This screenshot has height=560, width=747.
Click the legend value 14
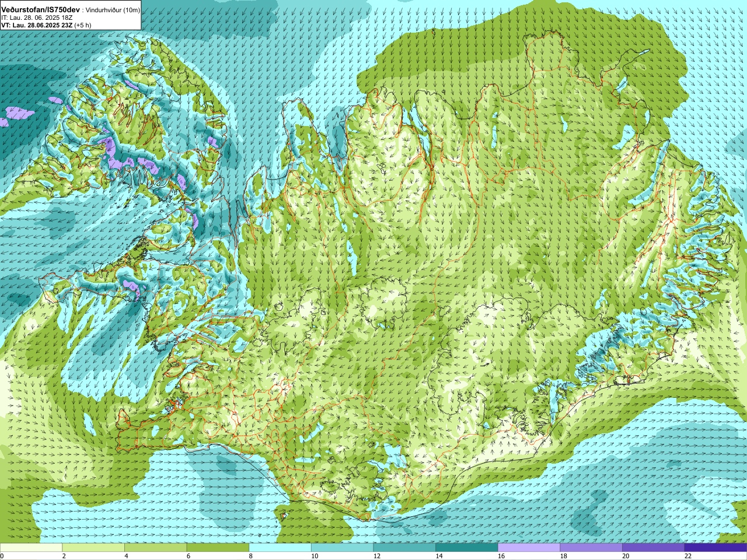click(x=439, y=556)
